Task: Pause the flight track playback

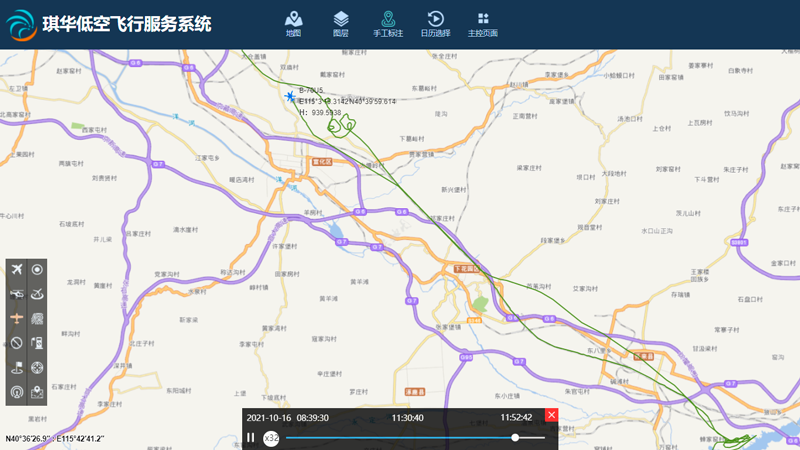Action: (251, 438)
